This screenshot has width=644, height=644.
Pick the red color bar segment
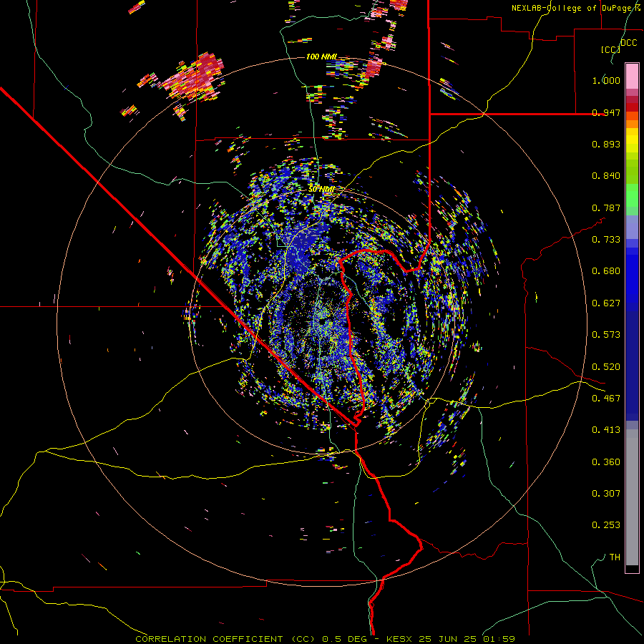pyautogui.click(x=632, y=107)
